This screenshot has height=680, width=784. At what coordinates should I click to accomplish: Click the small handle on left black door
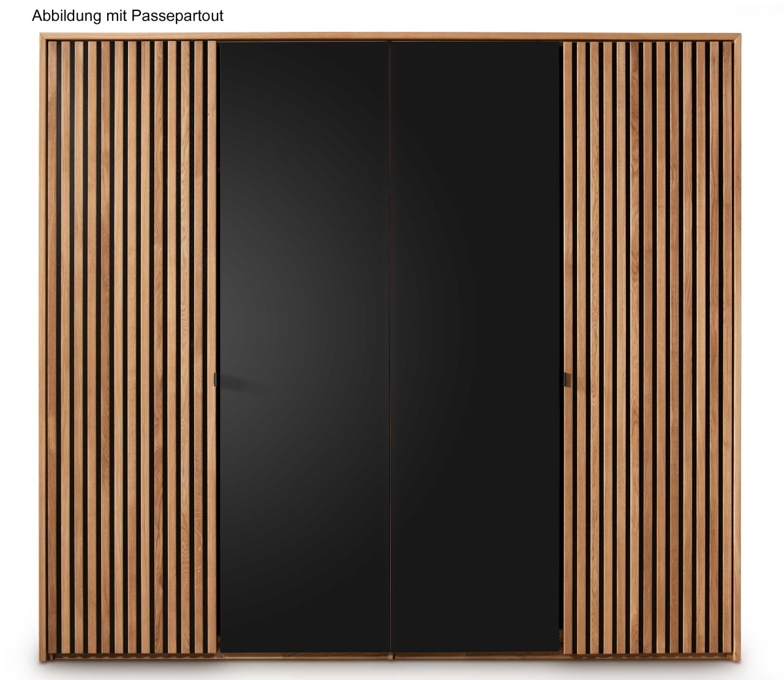coord(216,379)
